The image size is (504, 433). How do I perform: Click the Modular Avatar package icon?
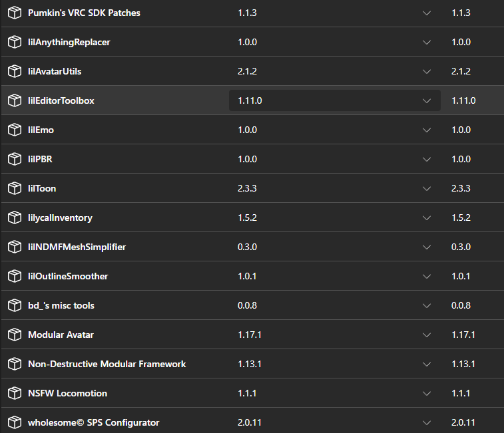tap(15, 335)
